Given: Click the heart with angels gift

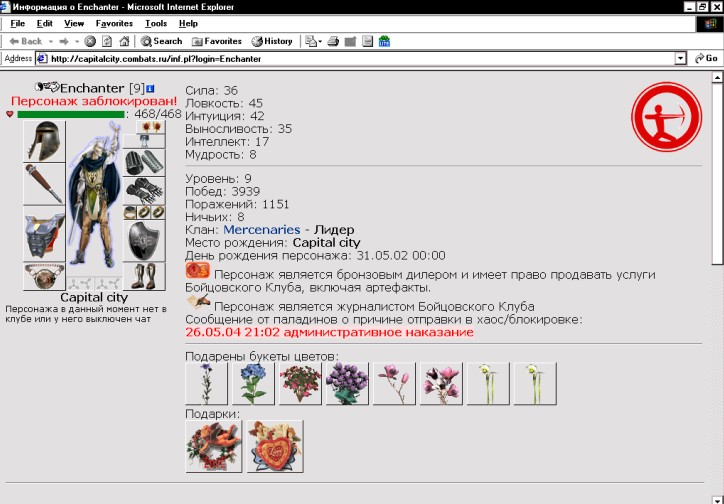Looking at the screenshot, I should tap(275, 446).
